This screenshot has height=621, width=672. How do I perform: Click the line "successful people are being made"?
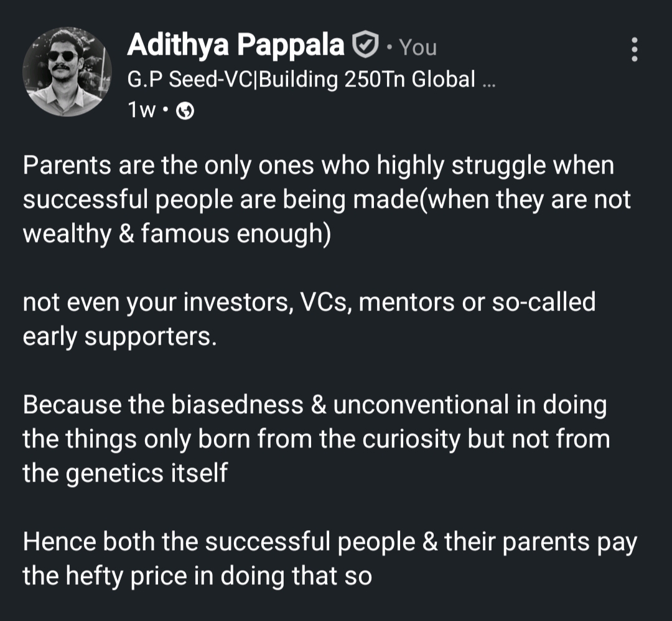[x=327, y=200]
